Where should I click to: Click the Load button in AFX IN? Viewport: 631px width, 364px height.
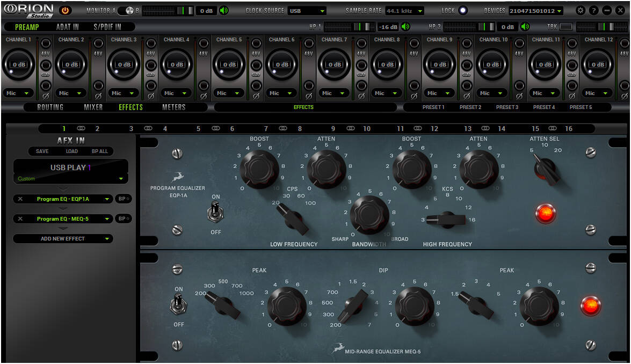coord(71,151)
